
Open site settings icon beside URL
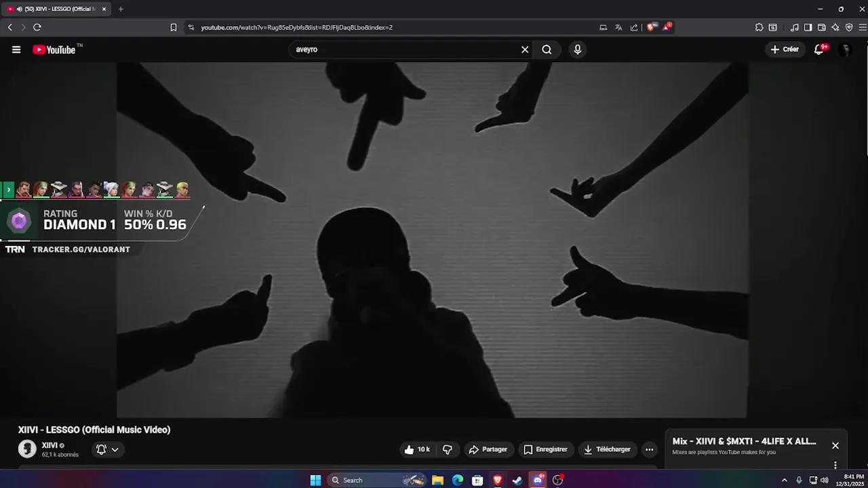coord(191,27)
